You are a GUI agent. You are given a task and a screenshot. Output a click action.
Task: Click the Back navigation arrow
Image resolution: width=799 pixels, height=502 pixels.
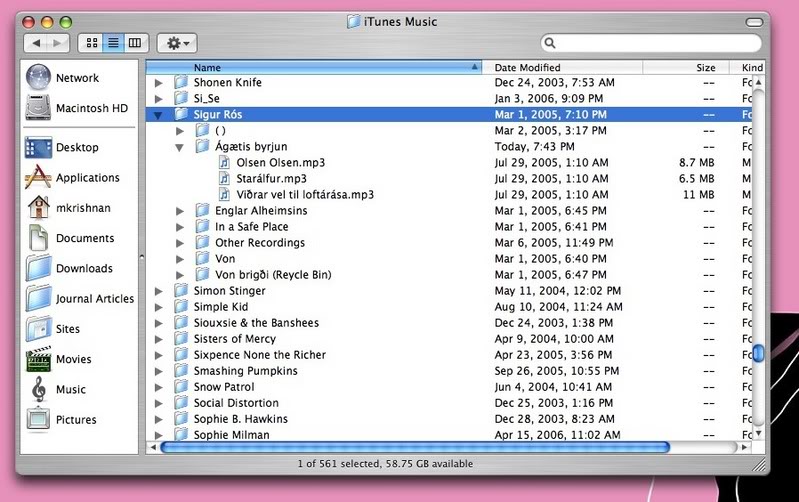pyautogui.click(x=36, y=43)
